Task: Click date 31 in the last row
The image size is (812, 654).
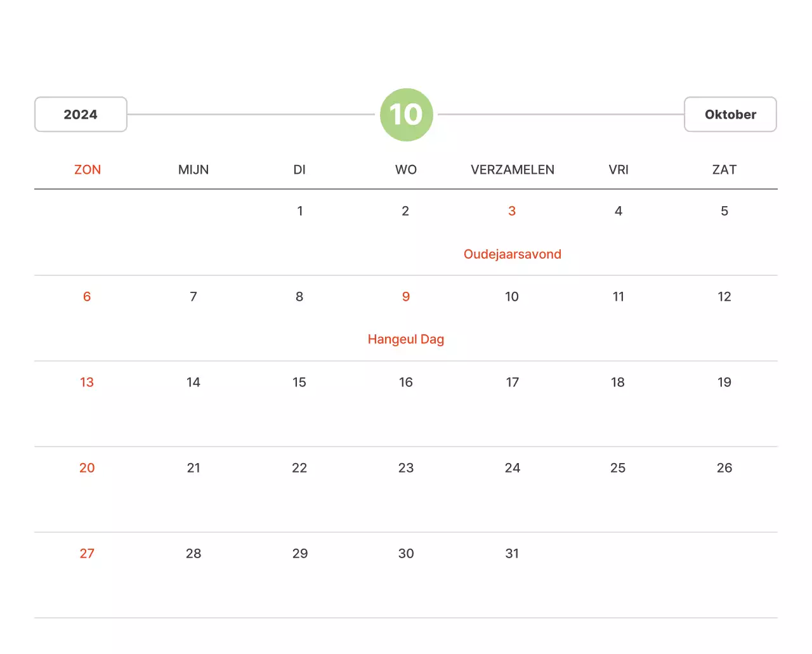Action: tap(512, 554)
